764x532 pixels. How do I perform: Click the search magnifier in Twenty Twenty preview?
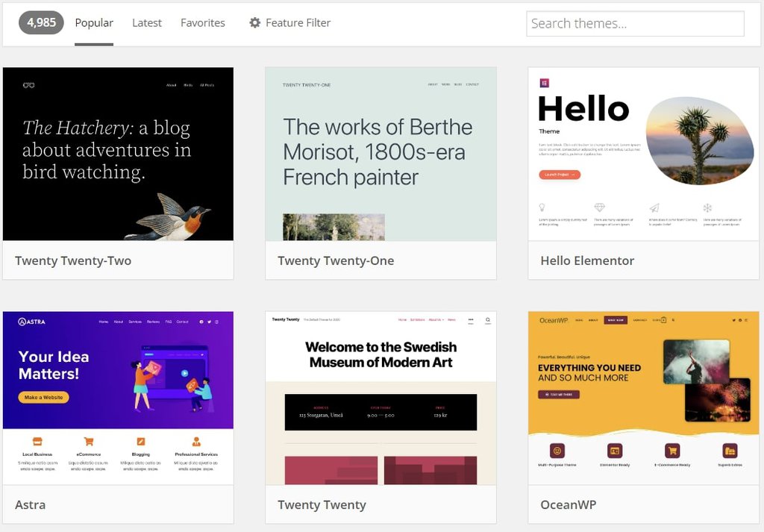pos(488,319)
